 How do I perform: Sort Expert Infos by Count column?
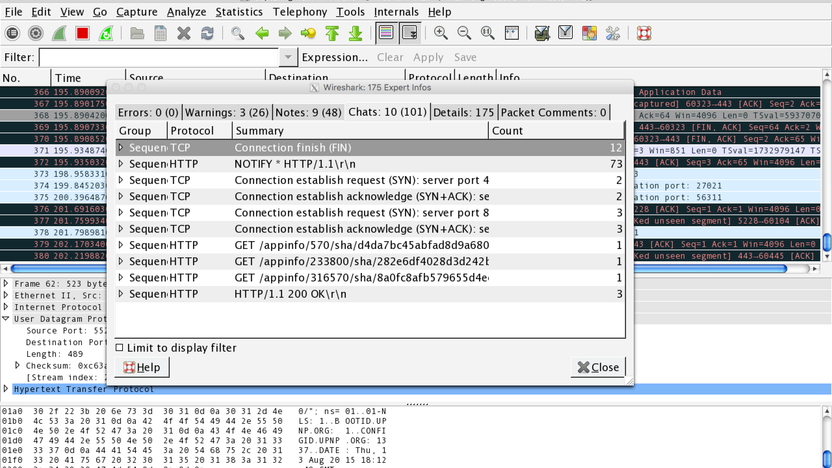tap(556, 131)
